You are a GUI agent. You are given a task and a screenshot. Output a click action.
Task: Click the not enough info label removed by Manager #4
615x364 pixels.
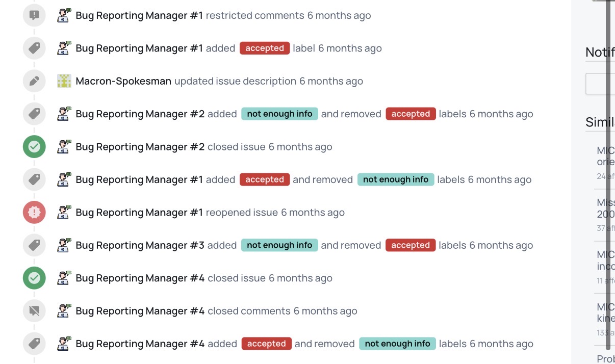click(x=397, y=344)
